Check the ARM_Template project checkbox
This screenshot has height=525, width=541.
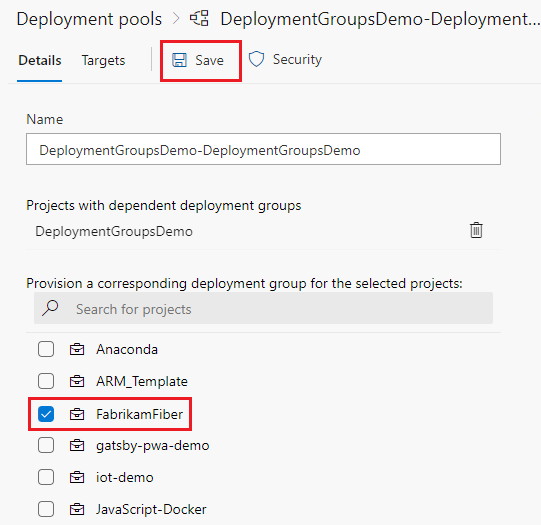46,381
